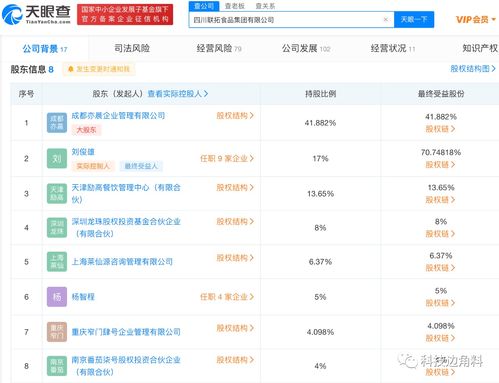Image resolution: width=499 pixels, height=383 pixels.
Task: Click the green 刘 avatar icon
Action: 57,158
